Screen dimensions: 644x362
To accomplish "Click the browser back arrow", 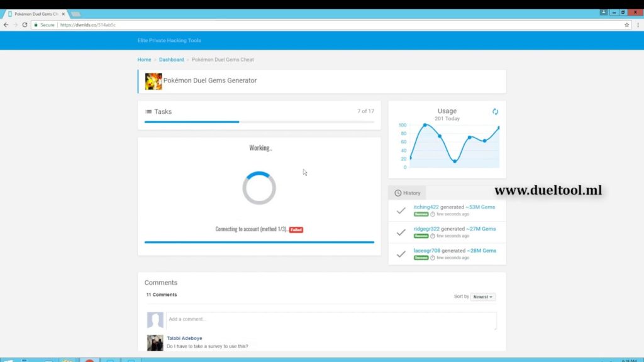I will click(x=6, y=25).
